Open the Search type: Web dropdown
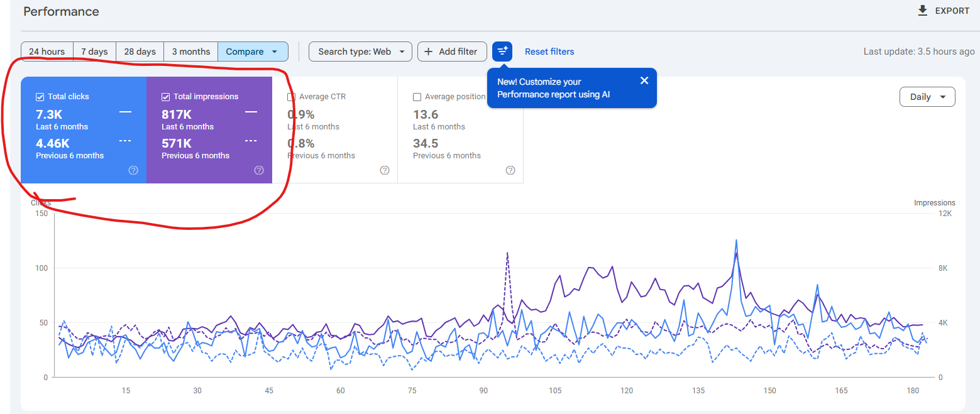 point(360,52)
